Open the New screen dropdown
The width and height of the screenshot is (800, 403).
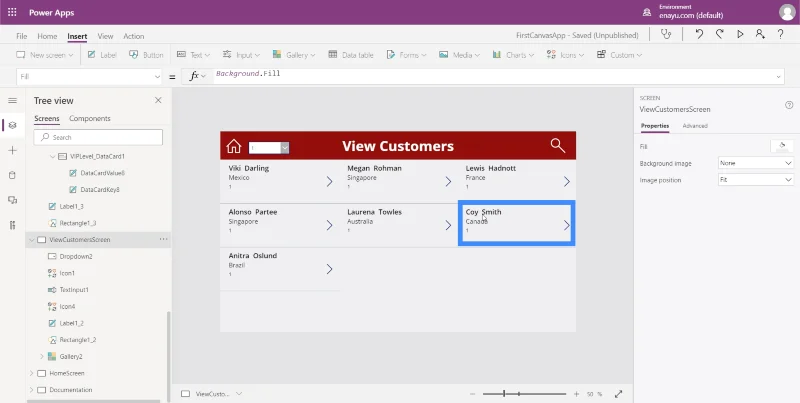click(45, 55)
